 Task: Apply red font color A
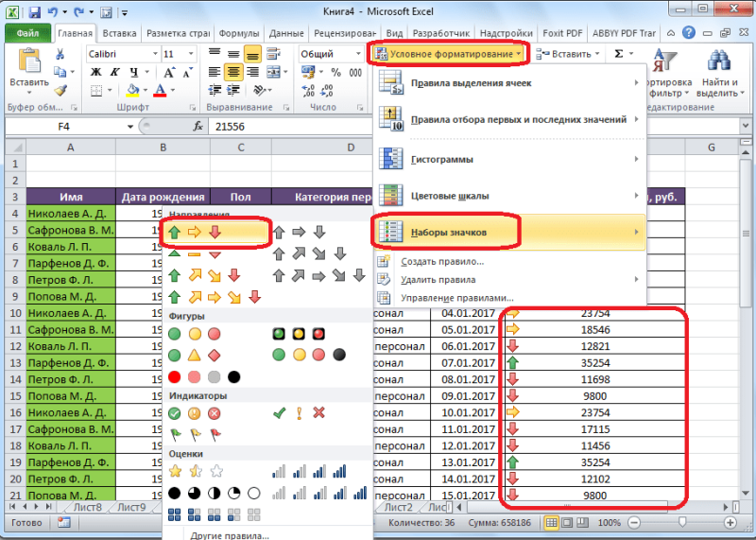point(161,90)
